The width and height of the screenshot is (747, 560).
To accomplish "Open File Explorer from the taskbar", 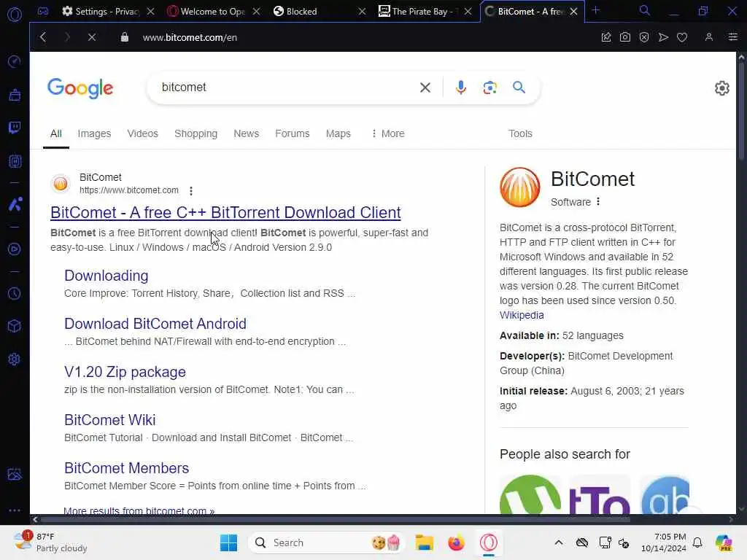I will point(424,542).
